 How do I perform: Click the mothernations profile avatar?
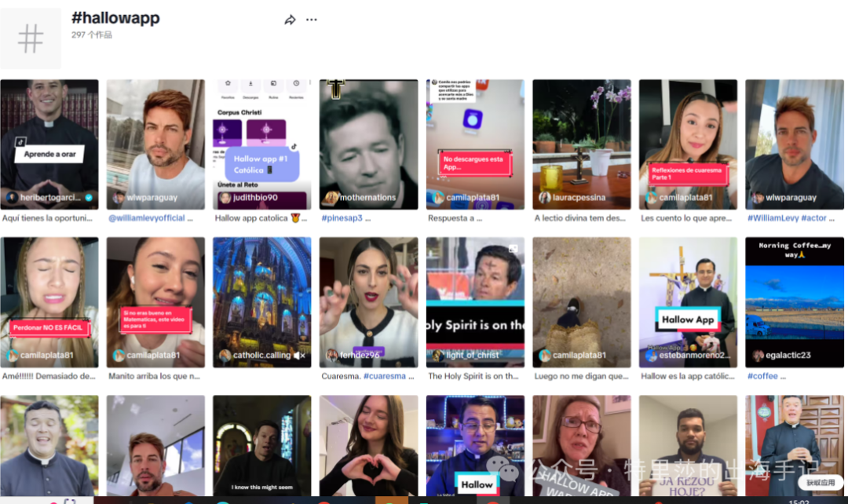tap(331, 198)
